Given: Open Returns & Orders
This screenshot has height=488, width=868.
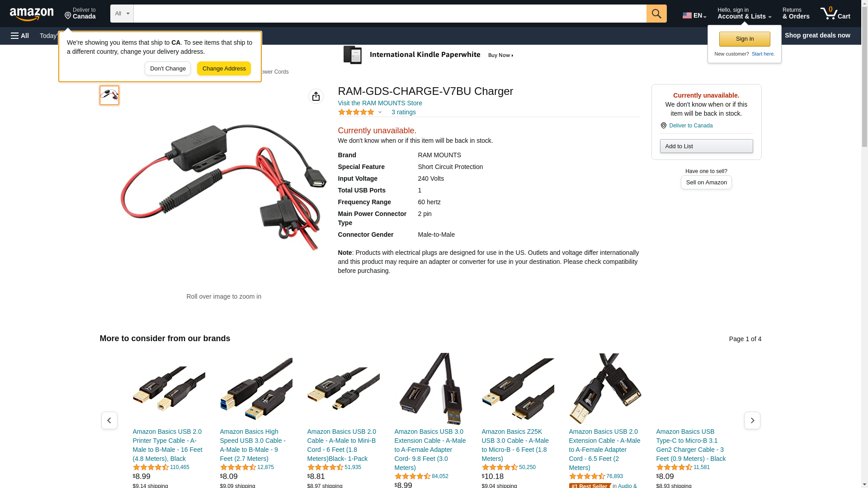Looking at the screenshot, I should (796, 14).
